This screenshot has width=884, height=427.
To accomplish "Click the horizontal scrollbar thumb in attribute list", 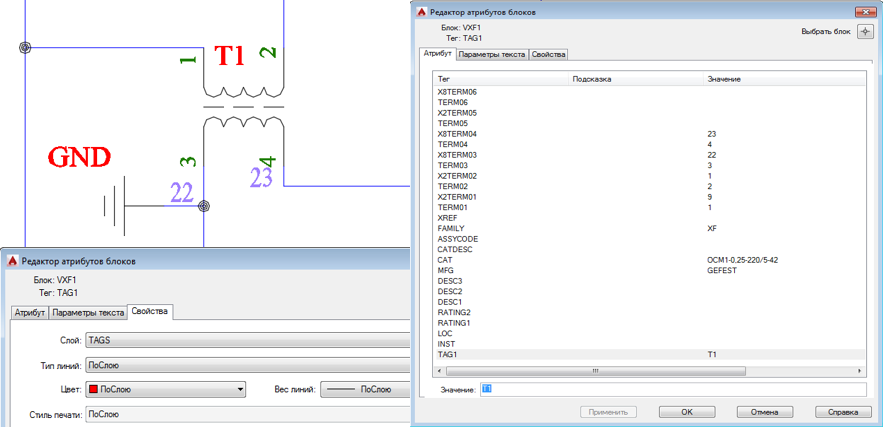I will [596, 371].
